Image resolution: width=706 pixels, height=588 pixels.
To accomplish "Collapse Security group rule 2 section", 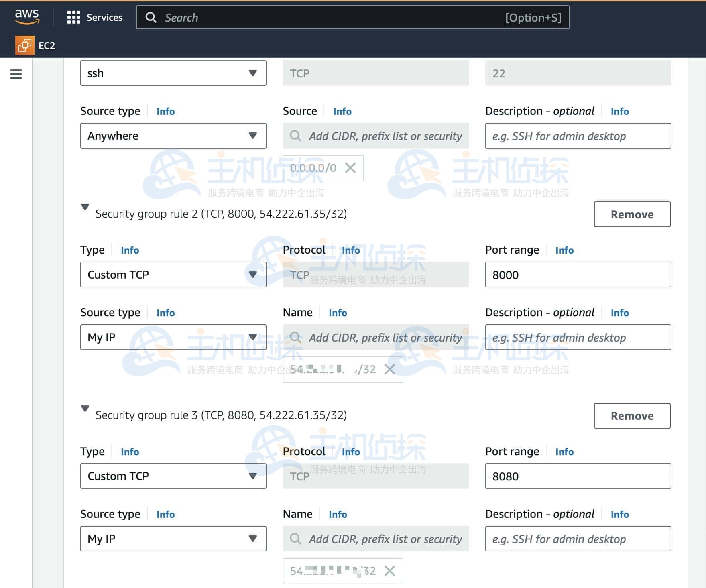I will 85,208.
